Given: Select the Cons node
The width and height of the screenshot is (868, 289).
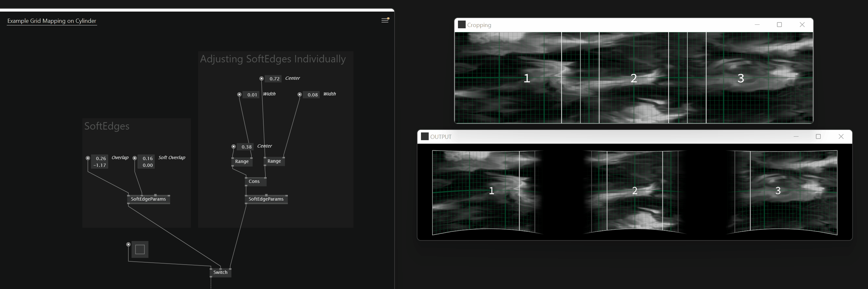Looking at the screenshot, I should coord(255,181).
